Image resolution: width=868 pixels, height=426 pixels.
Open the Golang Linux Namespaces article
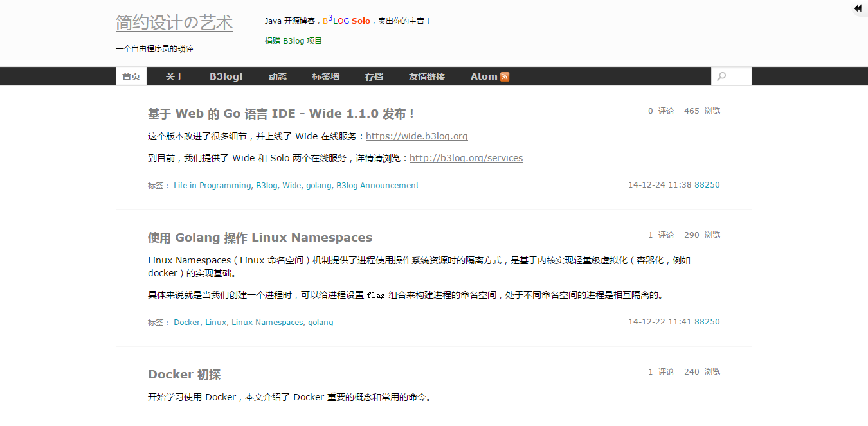260,238
